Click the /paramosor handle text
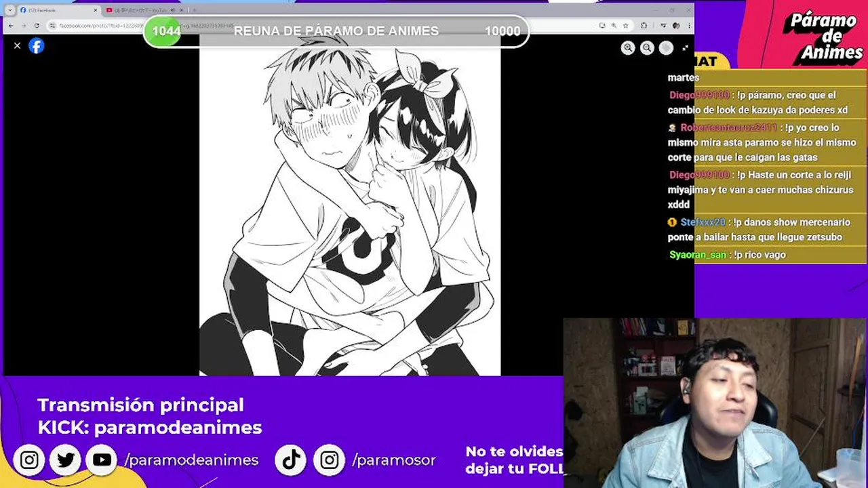Image resolution: width=868 pixels, height=488 pixels. (x=394, y=461)
